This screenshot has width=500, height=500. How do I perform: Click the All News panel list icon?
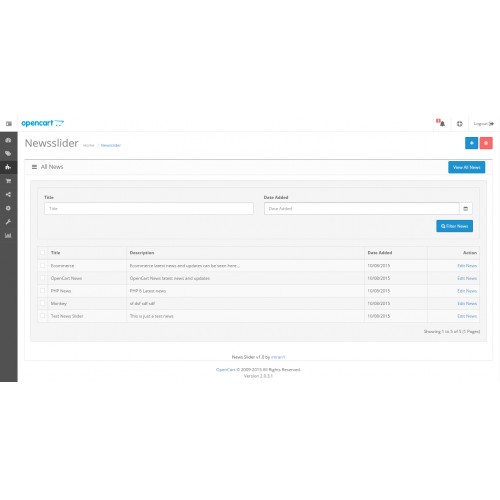coord(34,167)
